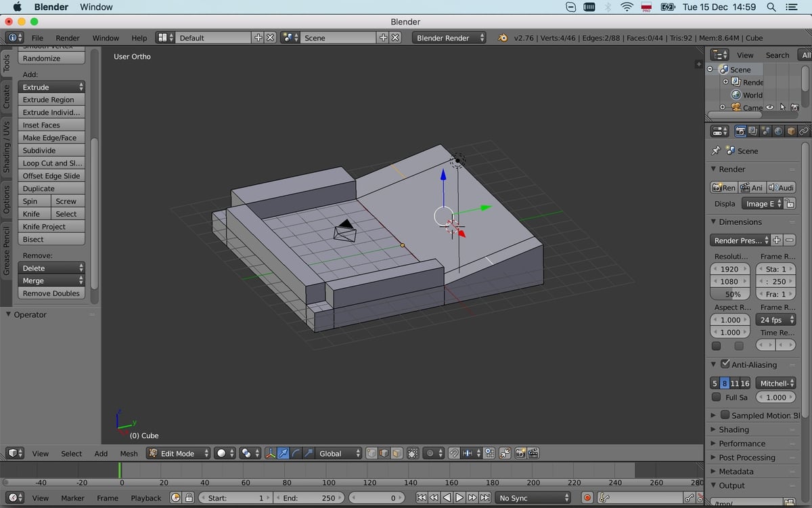This screenshot has height=508, width=812.
Task: Click the resolution percentage 50% slider
Action: click(x=732, y=294)
